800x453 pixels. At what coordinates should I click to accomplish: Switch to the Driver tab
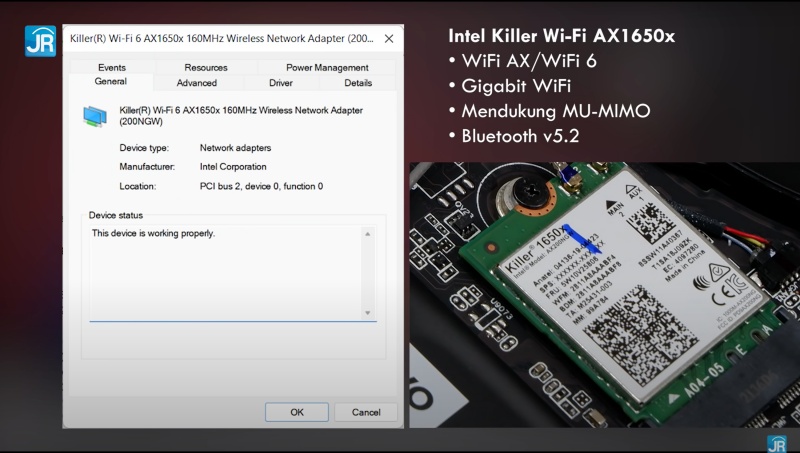pos(281,83)
